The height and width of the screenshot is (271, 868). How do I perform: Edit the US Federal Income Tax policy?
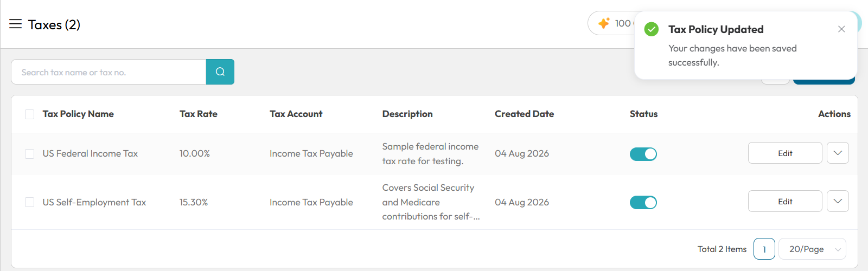pyautogui.click(x=785, y=153)
